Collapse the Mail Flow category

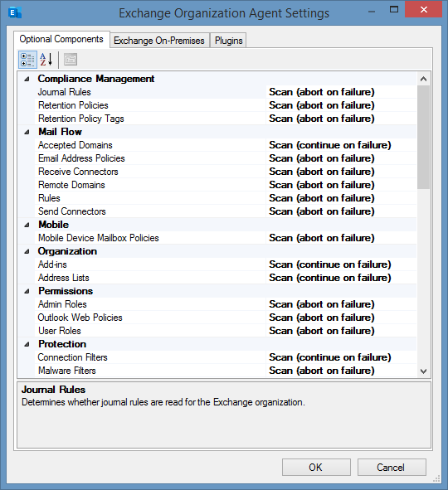coord(27,132)
